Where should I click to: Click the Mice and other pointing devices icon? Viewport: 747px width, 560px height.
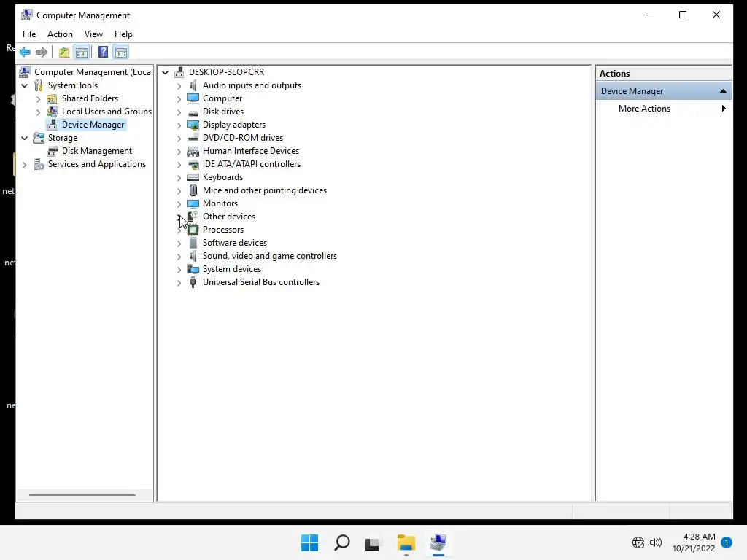pyautogui.click(x=193, y=190)
